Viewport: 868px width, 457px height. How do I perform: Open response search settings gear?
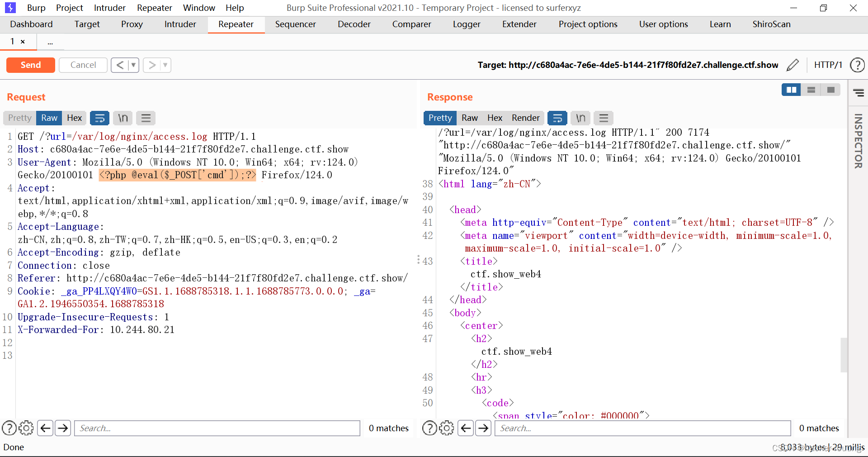tap(447, 428)
